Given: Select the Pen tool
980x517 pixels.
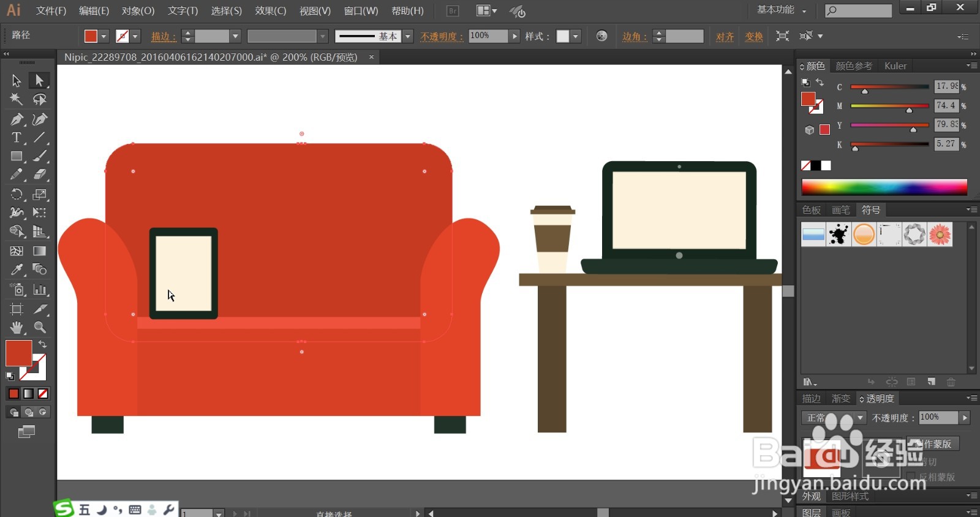Looking at the screenshot, I should (x=17, y=119).
